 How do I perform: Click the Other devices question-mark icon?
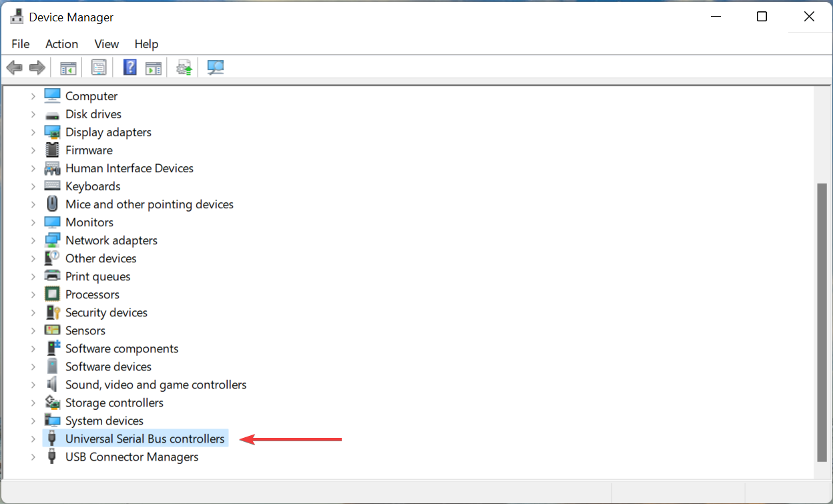pos(52,258)
